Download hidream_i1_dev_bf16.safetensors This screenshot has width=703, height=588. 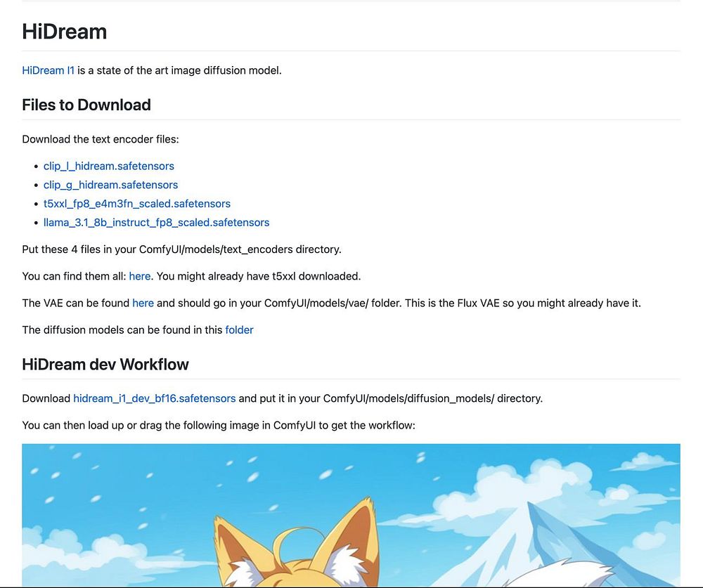tap(154, 398)
